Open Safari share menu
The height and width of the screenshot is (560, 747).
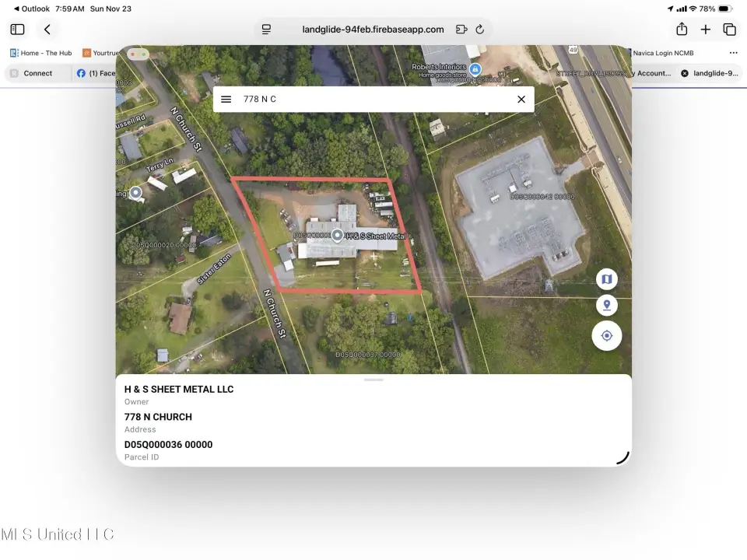(682, 30)
